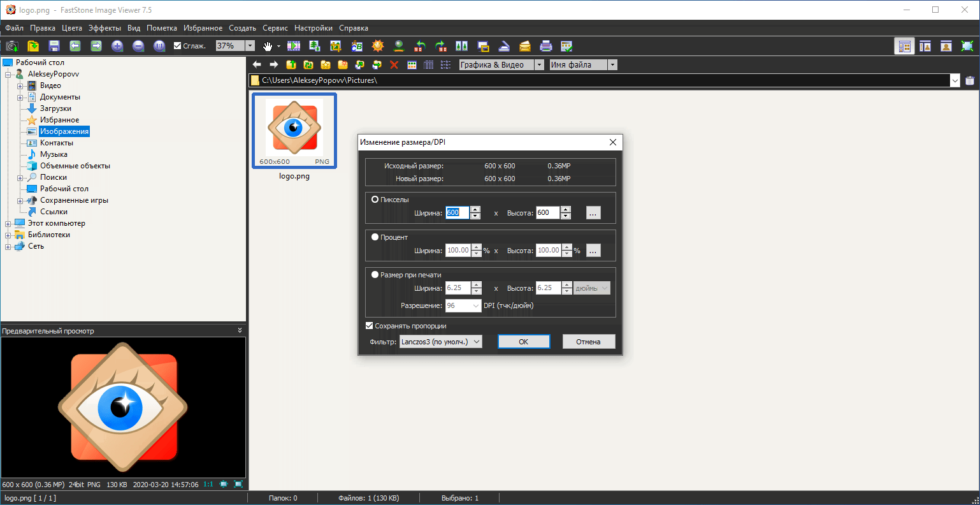Open the Файл menu
The image size is (980, 505).
coord(14,28)
